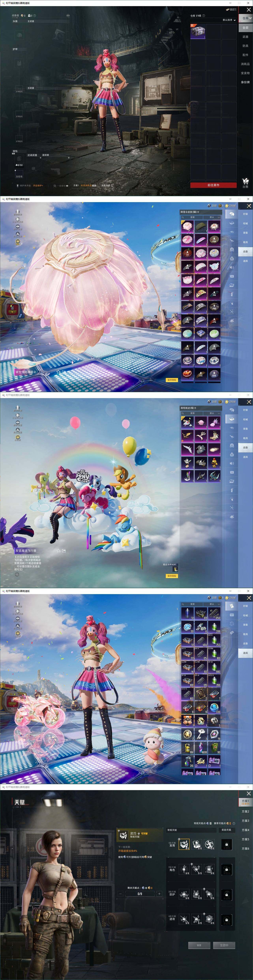This screenshot has width=253, height=980.
Task: Click 保存搭配 in parachute skin window
Action: point(172,380)
